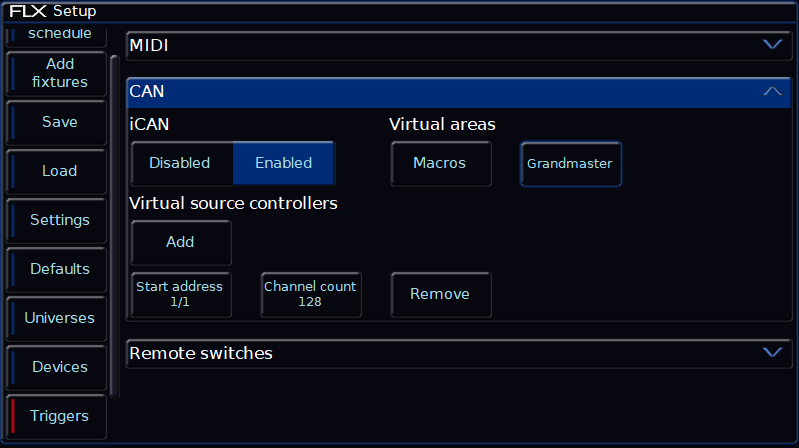This screenshot has width=799, height=448.
Task: Open Add fixtures in sidebar
Action: pyautogui.click(x=57, y=73)
